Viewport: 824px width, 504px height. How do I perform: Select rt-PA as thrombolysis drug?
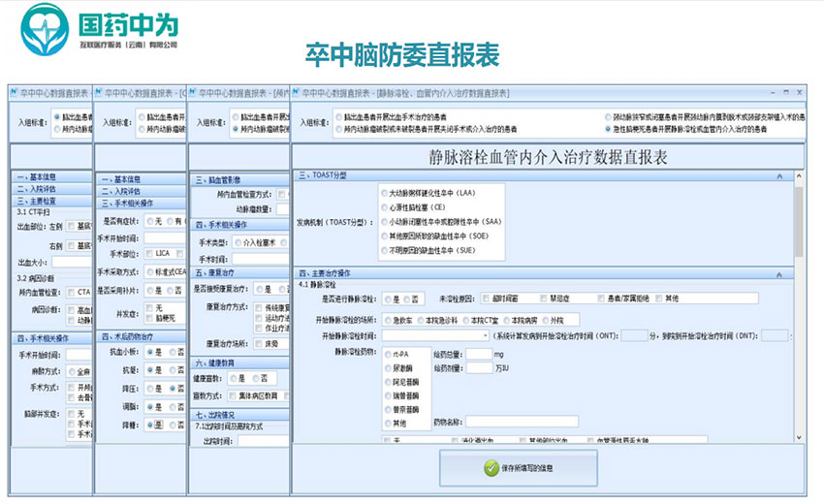tap(389, 354)
